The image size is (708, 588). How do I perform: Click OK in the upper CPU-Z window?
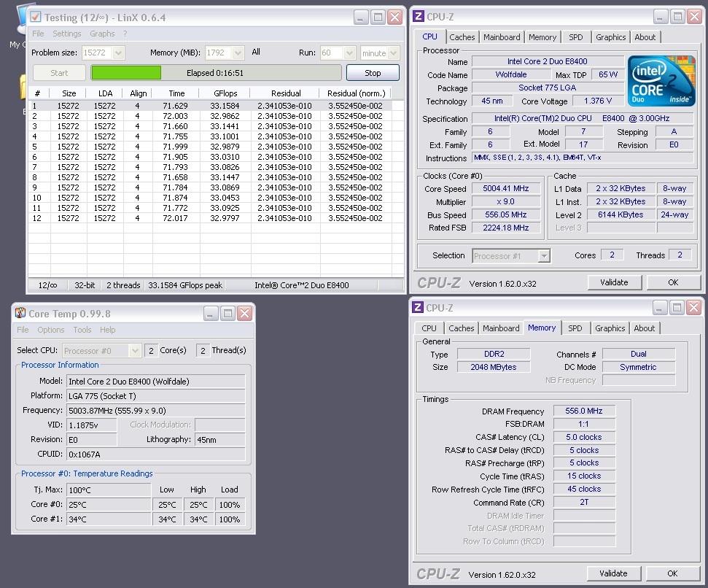point(673,282)
